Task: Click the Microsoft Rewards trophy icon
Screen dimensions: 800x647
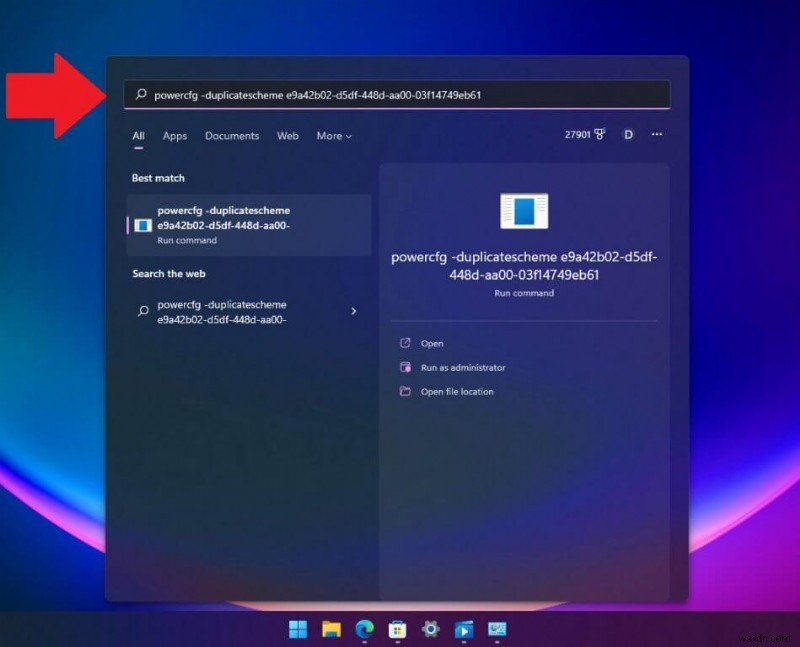Action: (601, 135)
